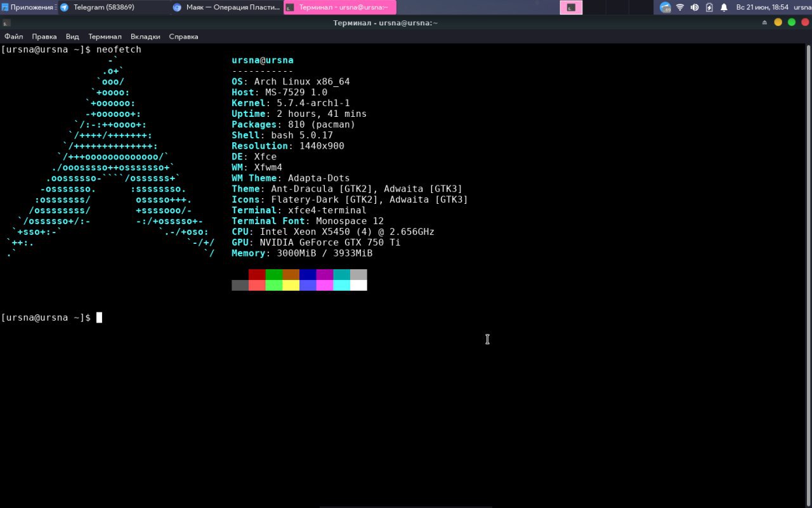The height and width of the screenshot is (508, 812).
Task: Click the 'Kernel: 5.7.4-arch1-1' line
Action: [x=291, y=104]
